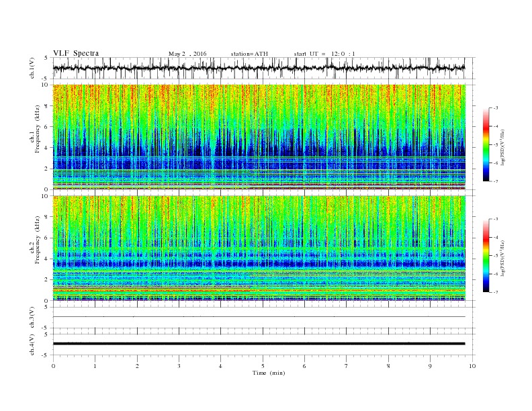Click the upper PSD color scale bar

pos(486,144)
